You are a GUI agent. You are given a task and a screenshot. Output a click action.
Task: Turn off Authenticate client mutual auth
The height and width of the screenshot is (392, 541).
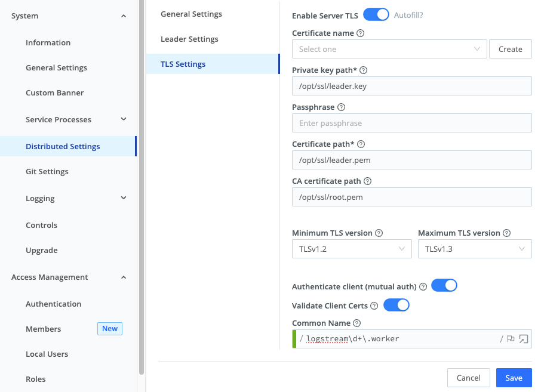click(x=444, y=285)
